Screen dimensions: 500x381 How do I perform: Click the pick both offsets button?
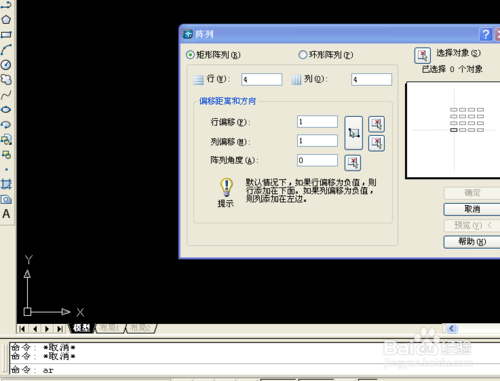353,133
